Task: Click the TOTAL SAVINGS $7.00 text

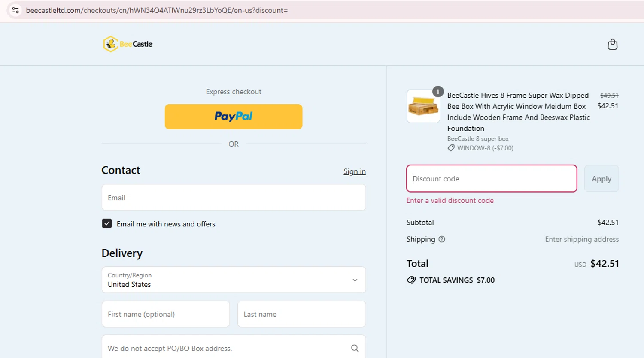Action: tap(457, 280)
